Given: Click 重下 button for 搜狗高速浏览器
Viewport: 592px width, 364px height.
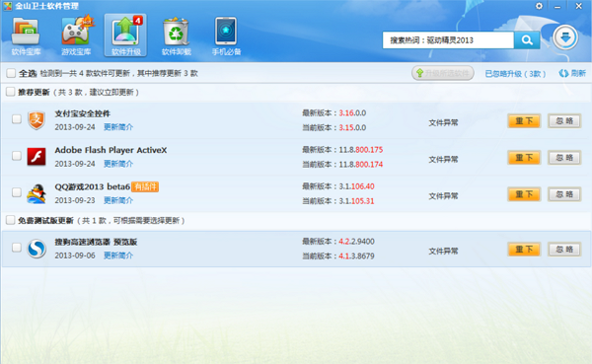Looking at the screenshot, I should [524, 250].
